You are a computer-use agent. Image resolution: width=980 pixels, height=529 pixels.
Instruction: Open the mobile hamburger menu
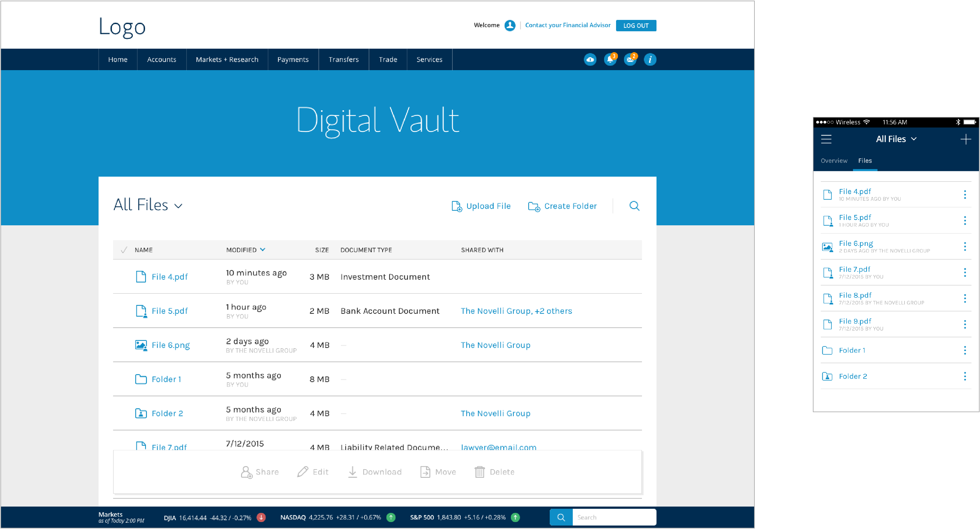click(x=826, y=139)
